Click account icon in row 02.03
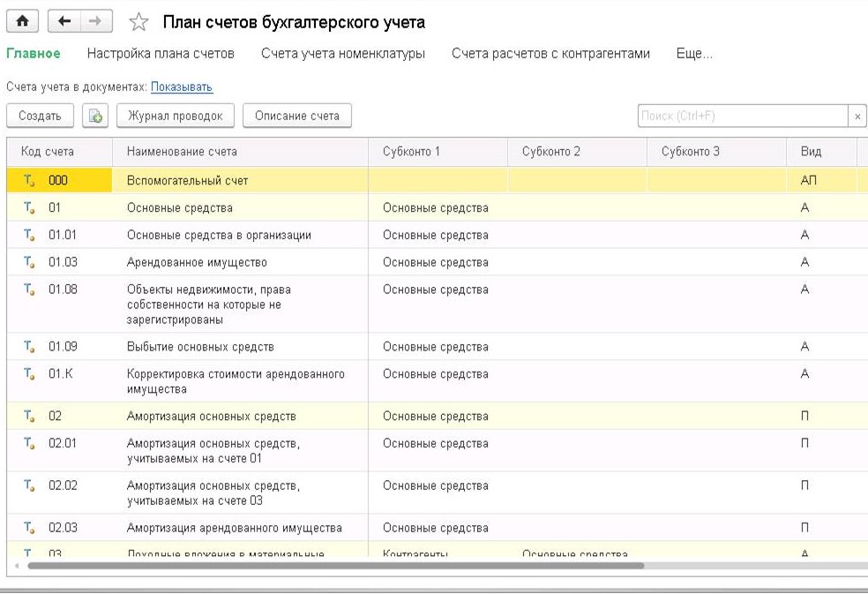 click(x=28, y=528)
